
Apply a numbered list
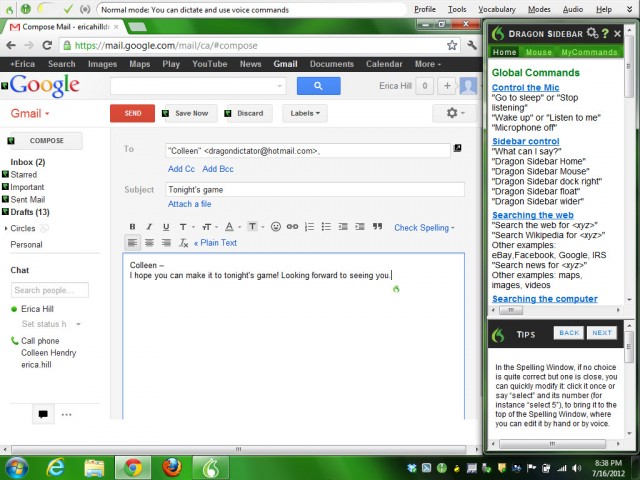(x=309, y=227)
